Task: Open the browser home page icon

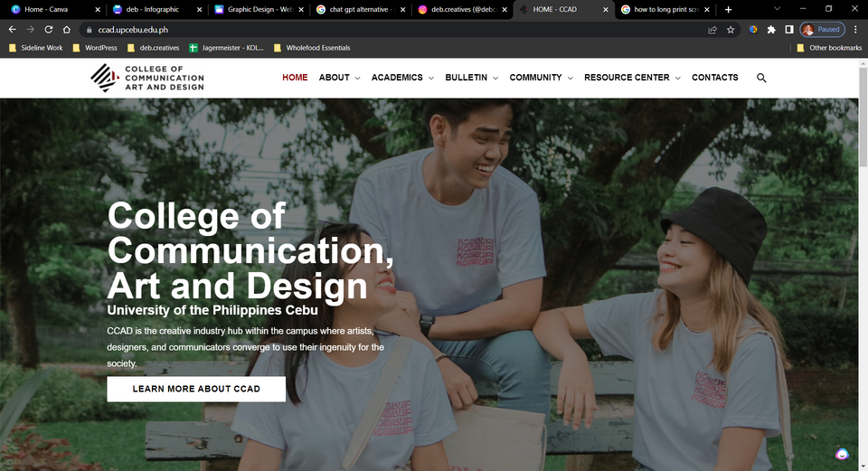Action: point(66,29)
